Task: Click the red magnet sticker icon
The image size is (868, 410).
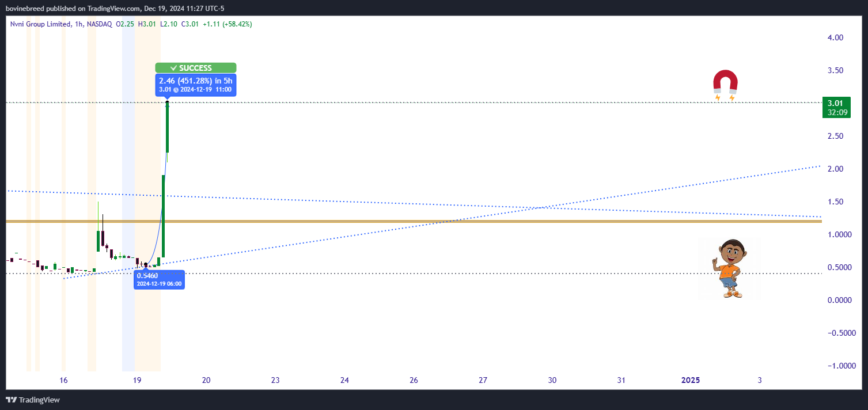Action: (725, 85)
